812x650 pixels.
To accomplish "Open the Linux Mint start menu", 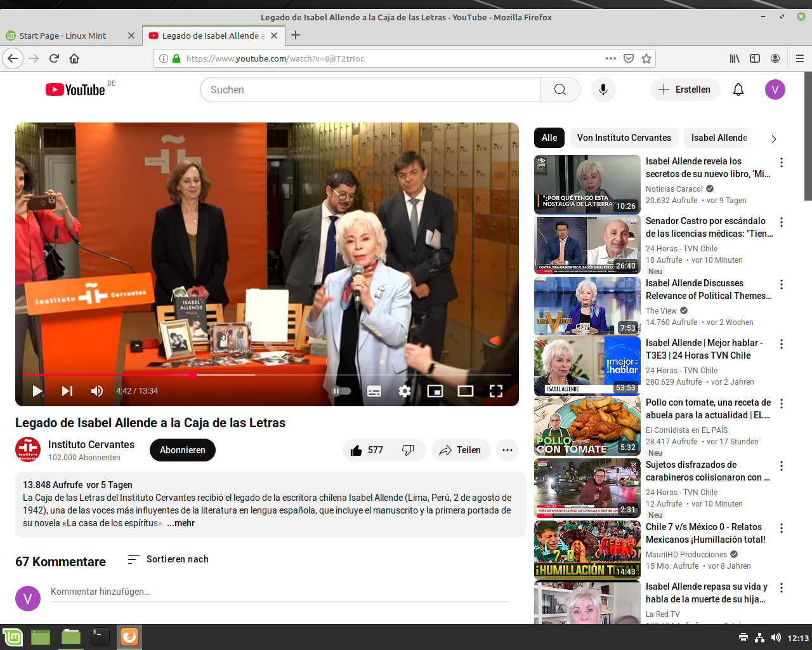I will pyautogui.click(x=13, y=637).
